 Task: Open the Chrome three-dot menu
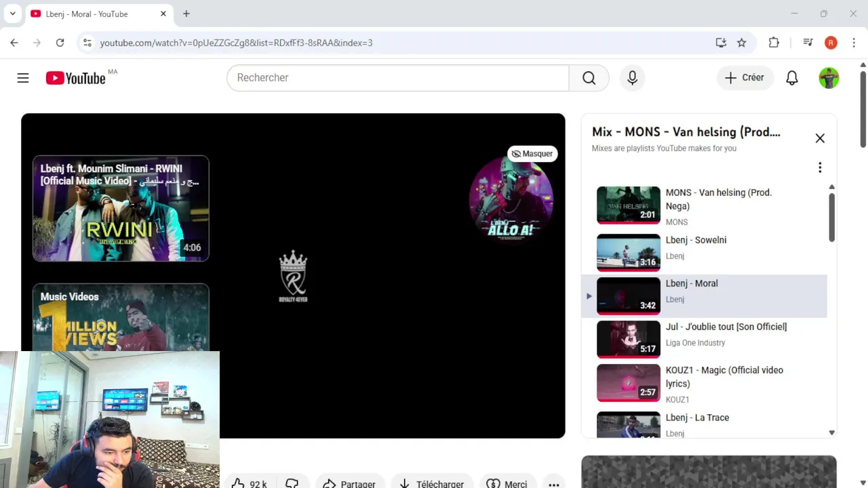point(853,43)
